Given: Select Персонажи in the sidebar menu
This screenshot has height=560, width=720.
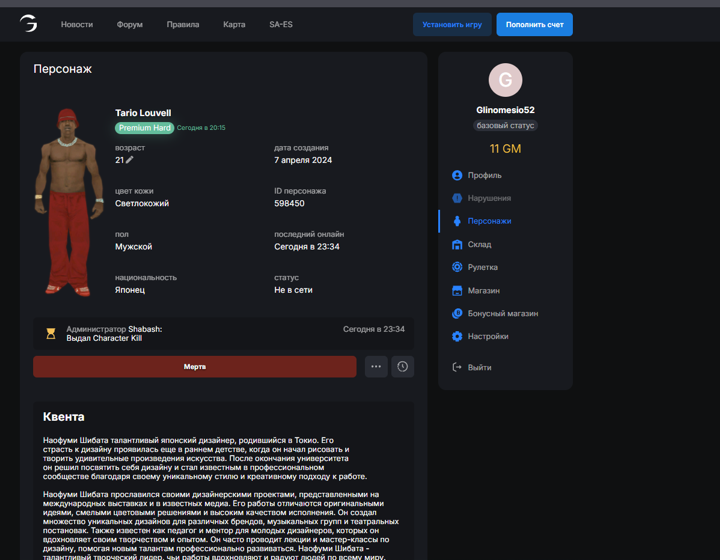Looking at the screenshot, I should click(x=489, y=221).
